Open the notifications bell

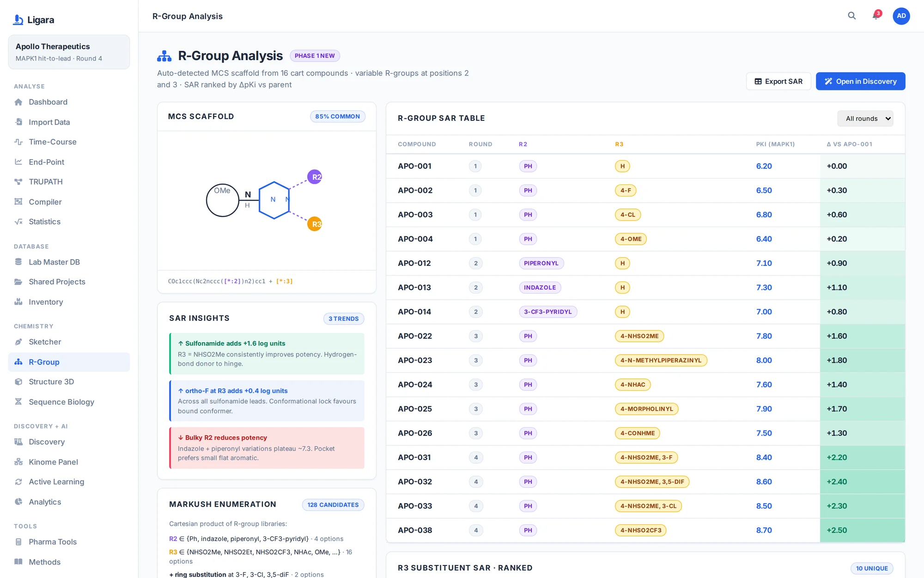point(875,16)
